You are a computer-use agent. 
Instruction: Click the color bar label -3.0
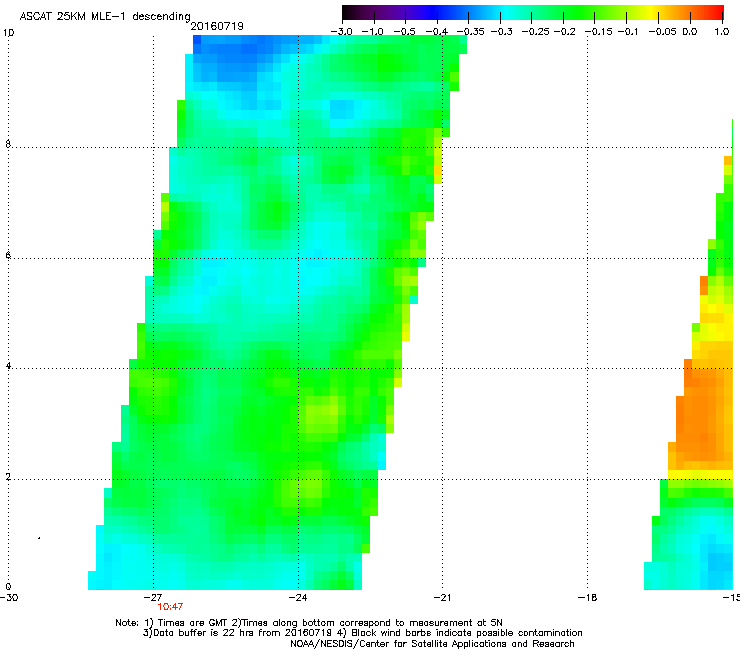pyautogui.click(x=341, y=32)
